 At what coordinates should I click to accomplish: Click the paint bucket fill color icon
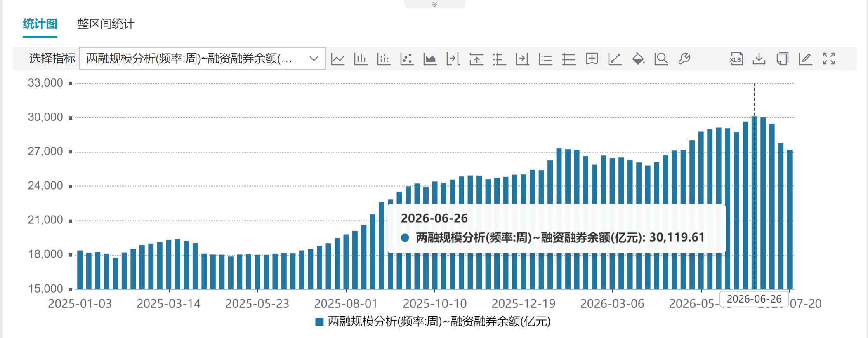pos(638,59)
